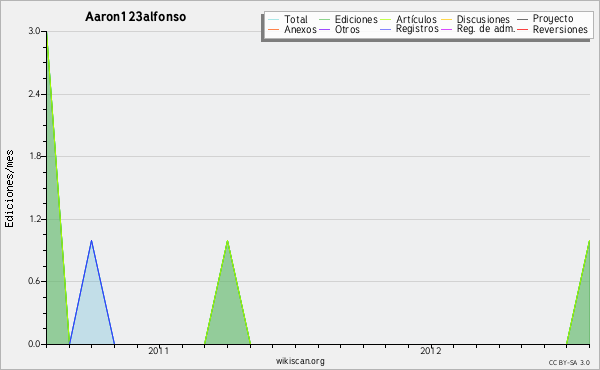The height and width of the screenshot is (370, 600).
Task: Click the 0.0 y-axis value
Action: (x=34, y=344)
